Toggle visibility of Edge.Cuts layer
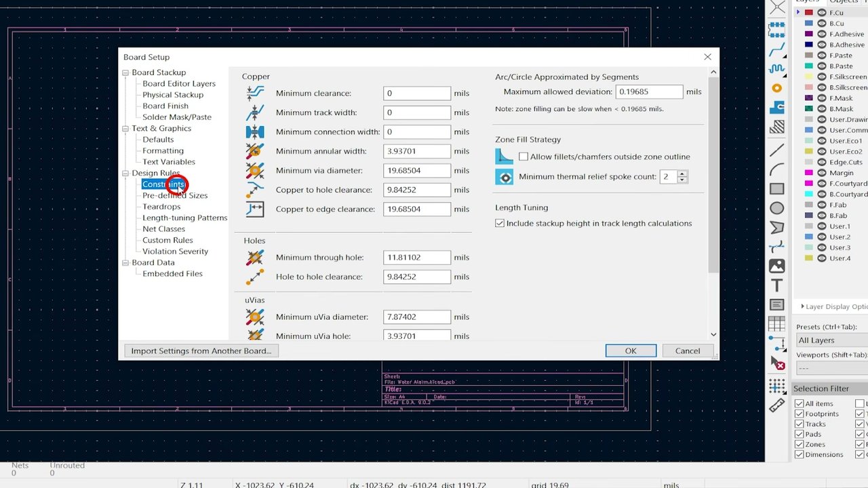This screenshot has height=488, width=868. coord(822,162)
